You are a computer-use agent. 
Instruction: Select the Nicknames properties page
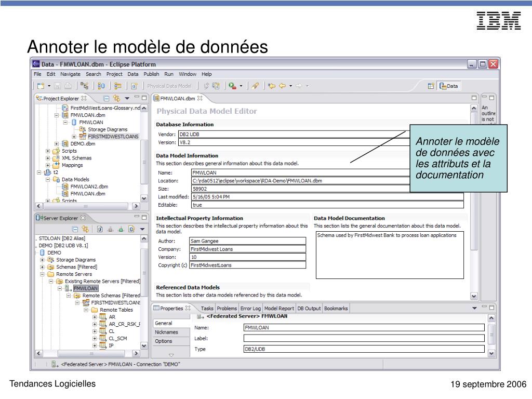click(x=170, y=332)
